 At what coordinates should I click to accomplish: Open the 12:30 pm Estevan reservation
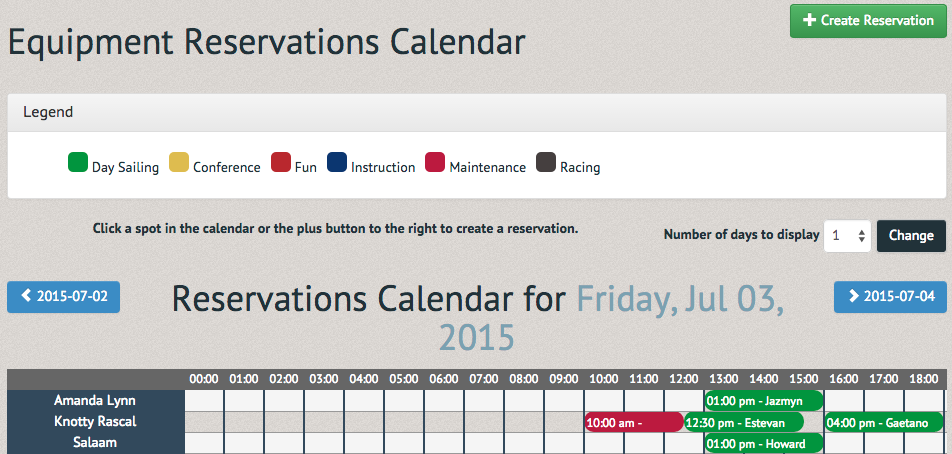pos(744,422)
